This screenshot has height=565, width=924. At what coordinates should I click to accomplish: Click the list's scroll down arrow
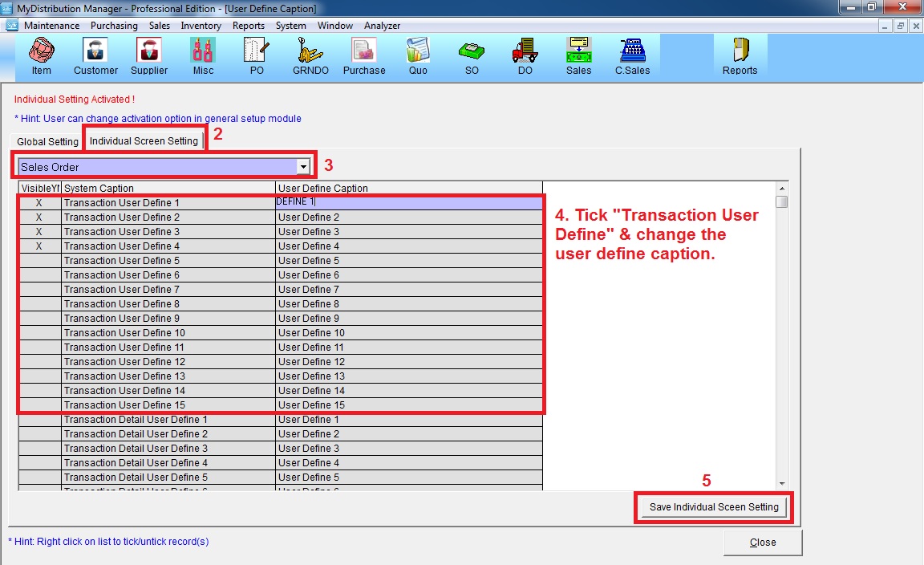point(782,483)
